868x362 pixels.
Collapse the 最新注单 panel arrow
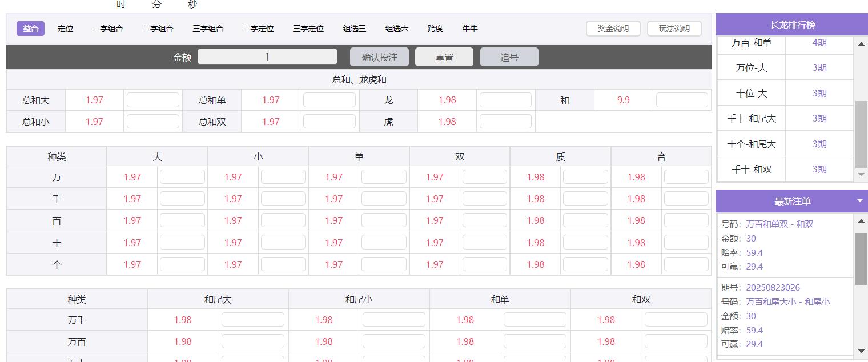[859, 201]
